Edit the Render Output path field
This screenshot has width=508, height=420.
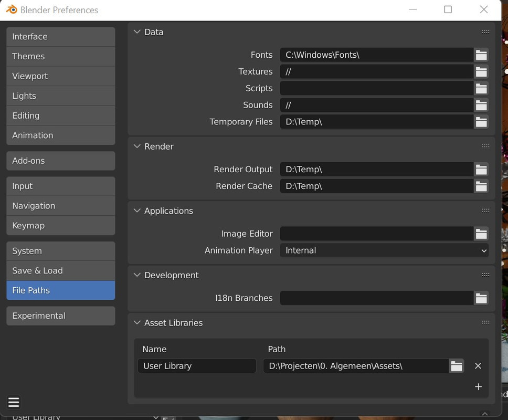point(377,170)
